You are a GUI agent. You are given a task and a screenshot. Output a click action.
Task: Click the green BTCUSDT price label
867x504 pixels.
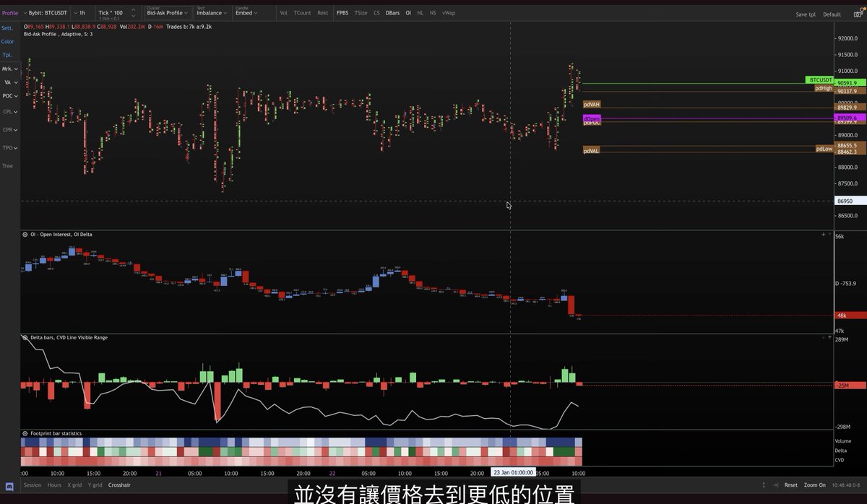[x=819, y=79]
